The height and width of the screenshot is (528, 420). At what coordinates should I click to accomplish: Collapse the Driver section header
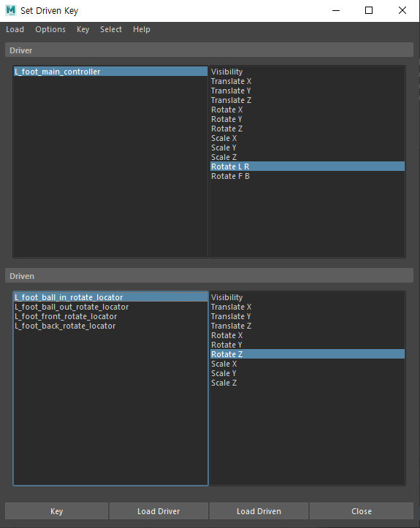coord(209,50)
